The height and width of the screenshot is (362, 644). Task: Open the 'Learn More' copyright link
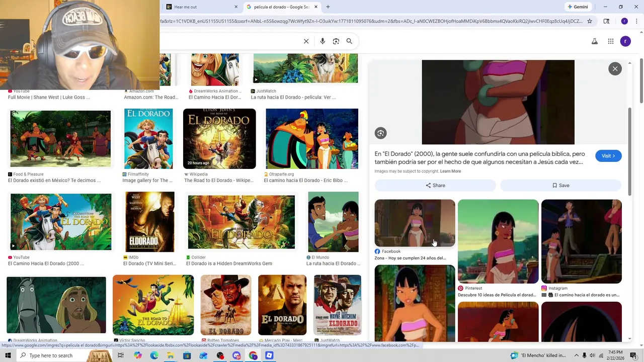[x=450, y=171]
